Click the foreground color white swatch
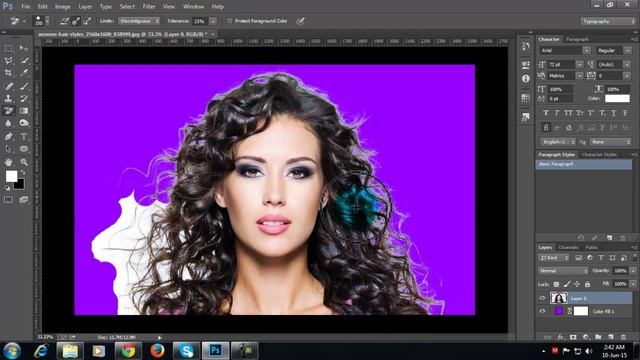 coord(11,176)
